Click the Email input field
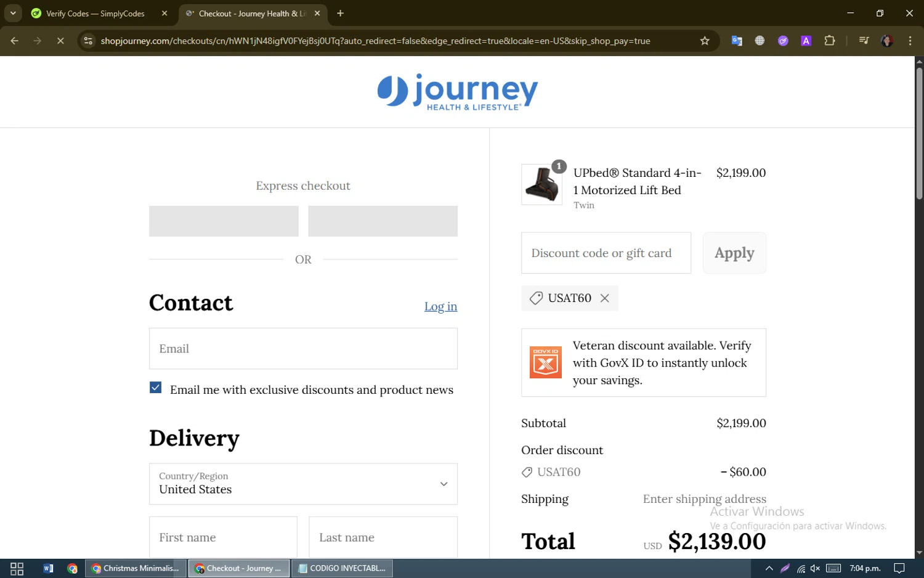This screenshot has width=924, height=578. coord(303,349)
